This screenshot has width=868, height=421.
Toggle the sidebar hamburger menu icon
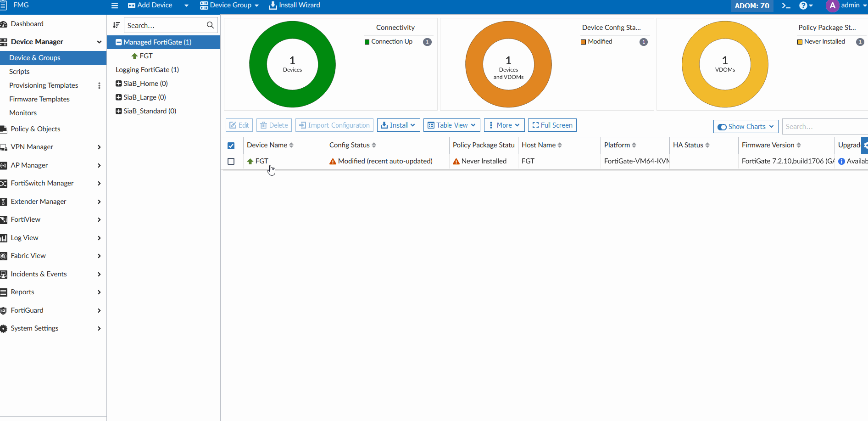(115, 6)
